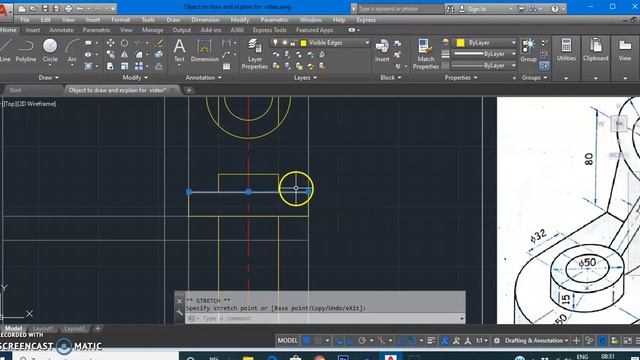This screenshot has height=360, width=640.
Task: Click the Match Properties tool
Action: tap(425, 53)
